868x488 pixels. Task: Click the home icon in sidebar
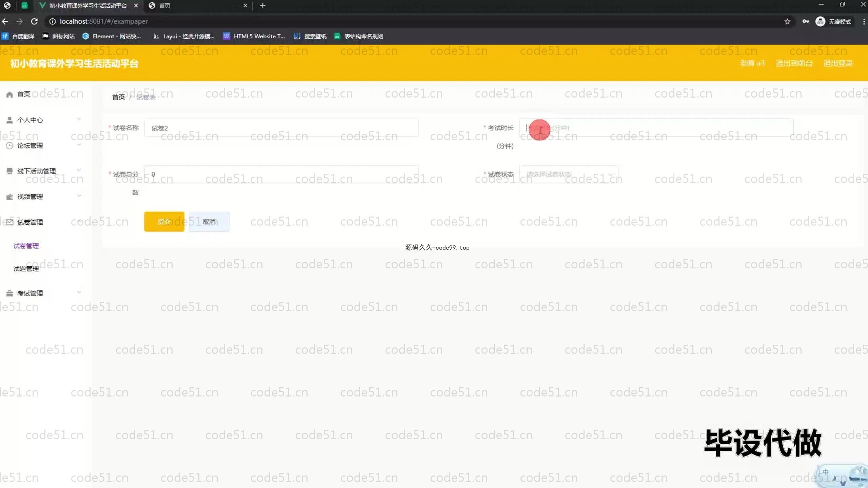click(9, 94)
